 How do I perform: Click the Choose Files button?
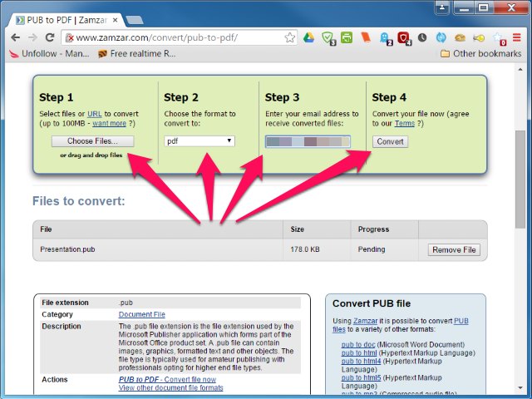[92, 141]
